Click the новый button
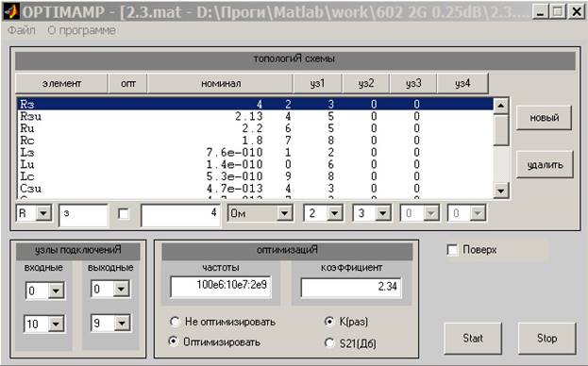This screenshot has height=366, width=588. coord(545,118)
